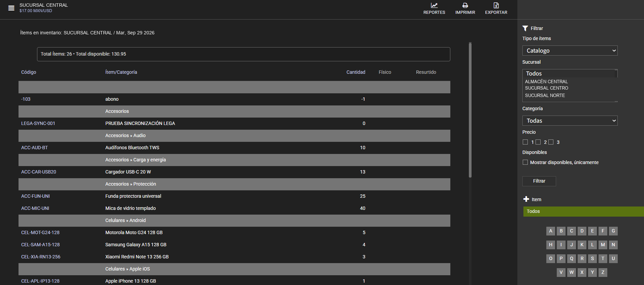Check the Precio 3 checkbox
Image resolution: width=644 pixels, height=285 pixels.
551,142
